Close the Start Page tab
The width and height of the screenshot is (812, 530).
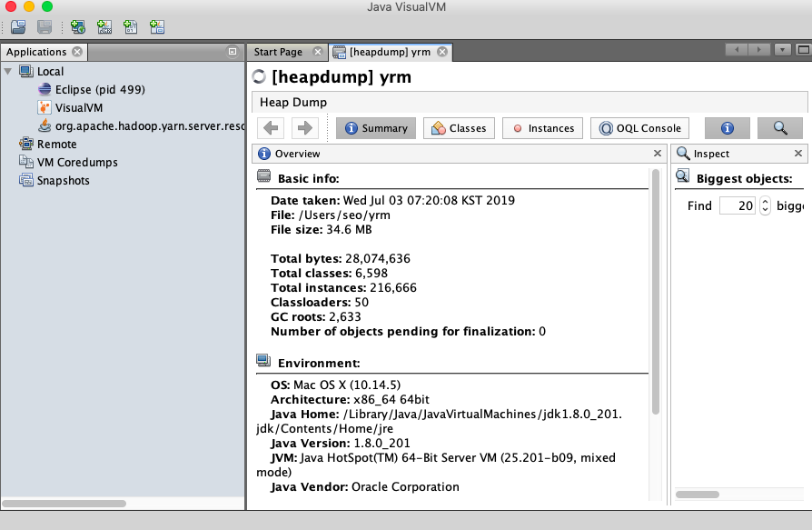(318, 52)
